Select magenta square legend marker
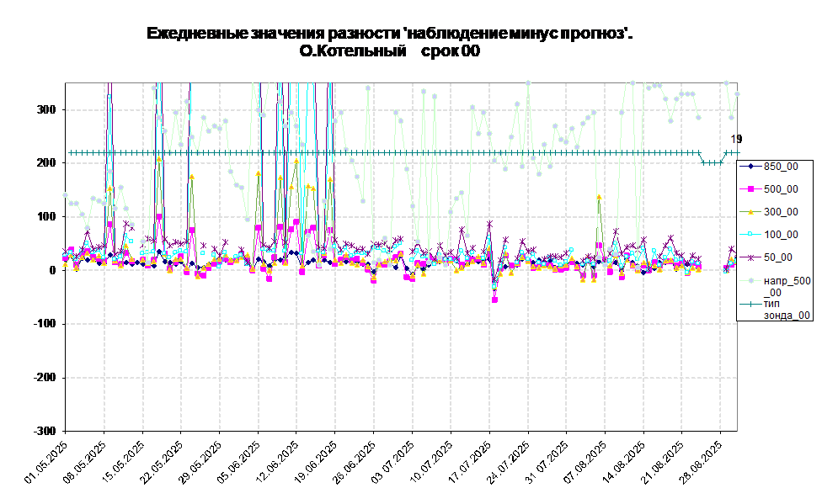822x504 pixels. [750, 189]
